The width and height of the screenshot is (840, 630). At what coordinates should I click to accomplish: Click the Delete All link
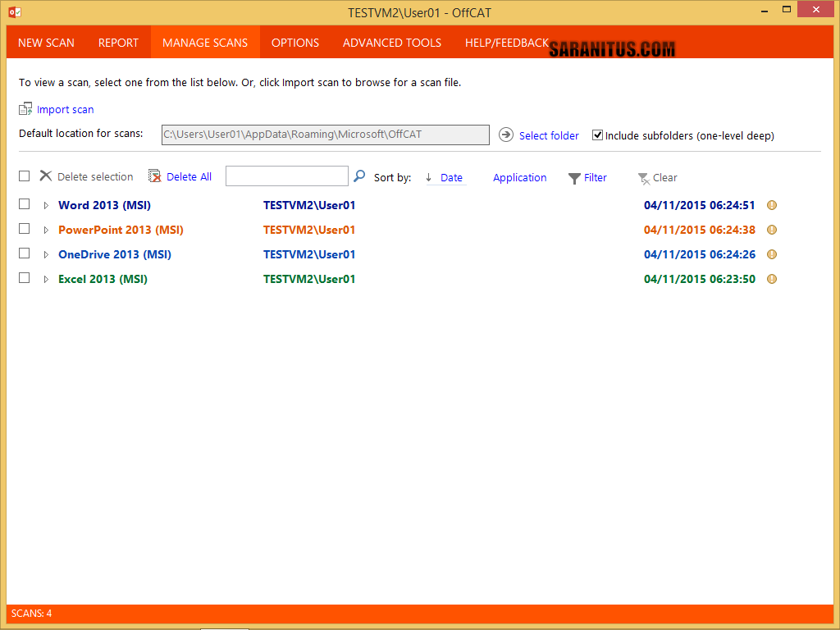coord(189,177)
